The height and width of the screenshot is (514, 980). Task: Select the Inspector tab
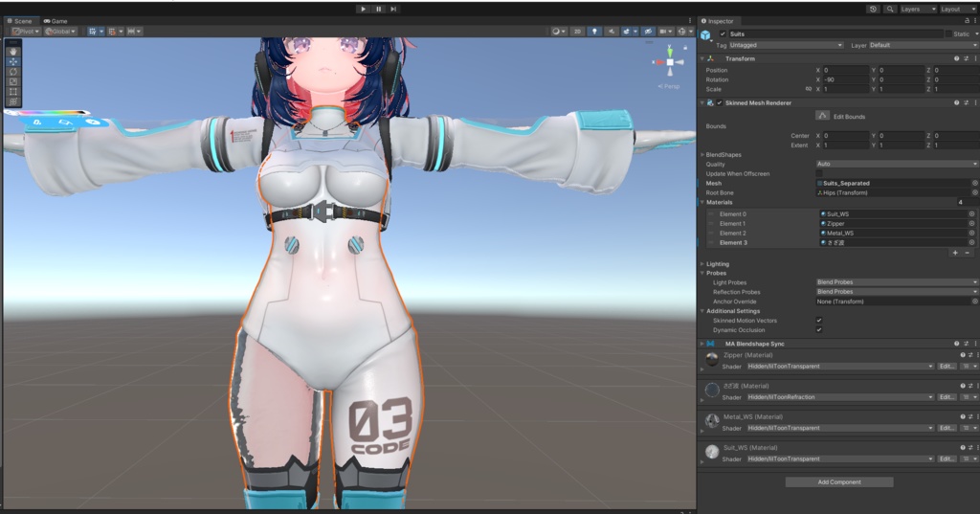pos(718,21)
